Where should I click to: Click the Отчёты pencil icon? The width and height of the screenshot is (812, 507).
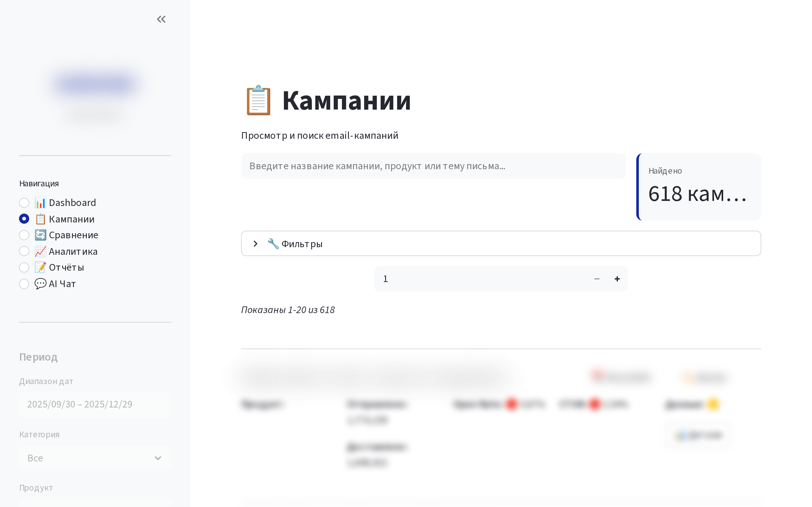pyautogui.click(x=40, y=267)
